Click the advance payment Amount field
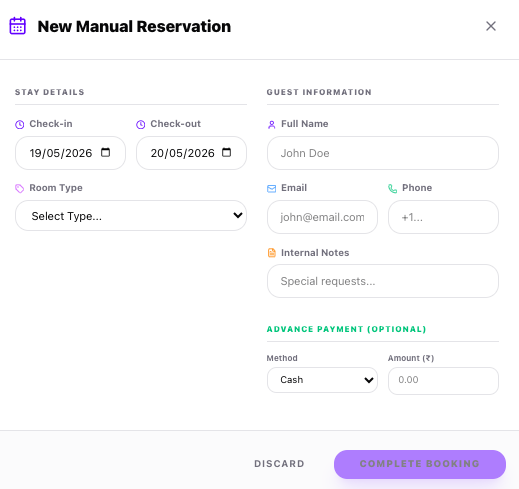The image size is (519, 489). (x=443, y=381)
